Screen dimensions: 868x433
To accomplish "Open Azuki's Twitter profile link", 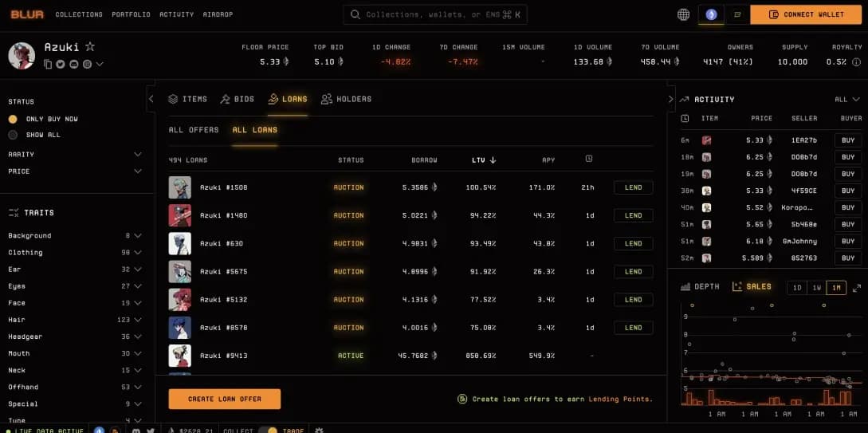I will pyautogui.click(x=61, y=65).
